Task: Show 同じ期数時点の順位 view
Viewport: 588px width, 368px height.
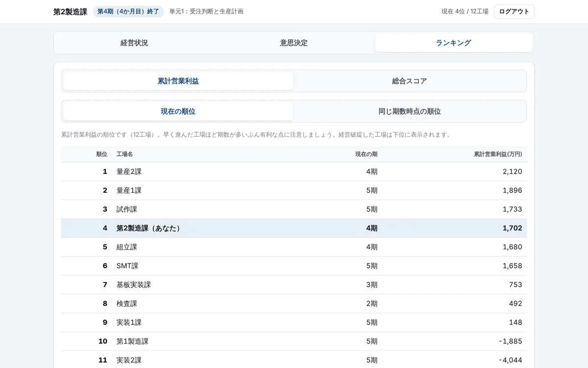Action: (410, 111)
